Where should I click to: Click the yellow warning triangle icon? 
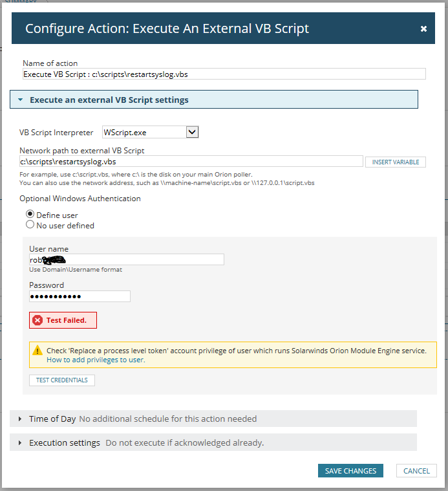(x=37, y=351)
